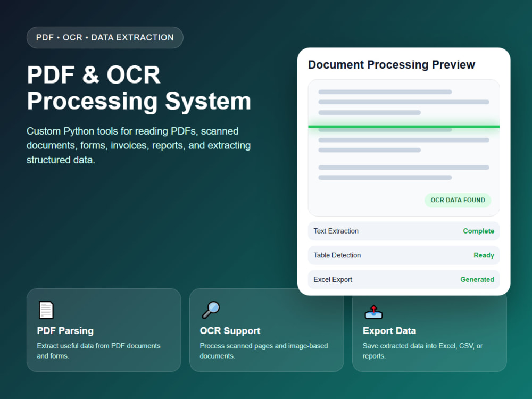Click the 'Document Processing Preview' title

pyautogui.click(x=392, y=65)
